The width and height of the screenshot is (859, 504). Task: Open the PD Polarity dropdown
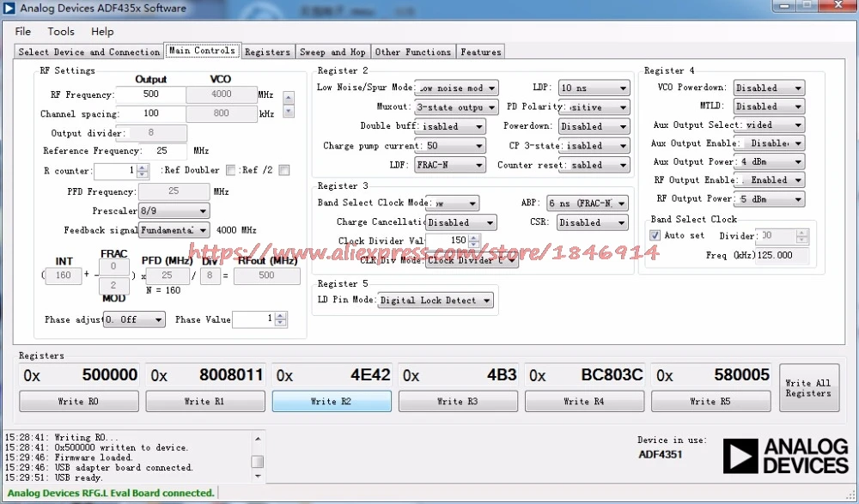(594, 107)
